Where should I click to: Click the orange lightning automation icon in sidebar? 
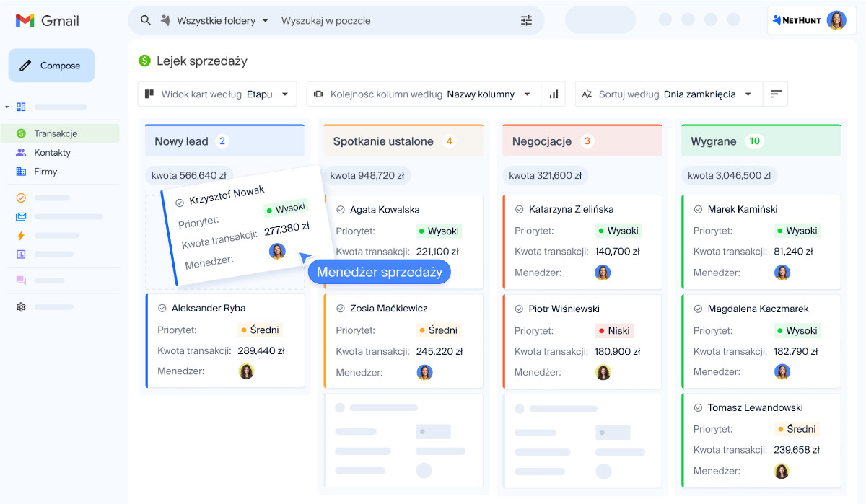click(20, 235)
